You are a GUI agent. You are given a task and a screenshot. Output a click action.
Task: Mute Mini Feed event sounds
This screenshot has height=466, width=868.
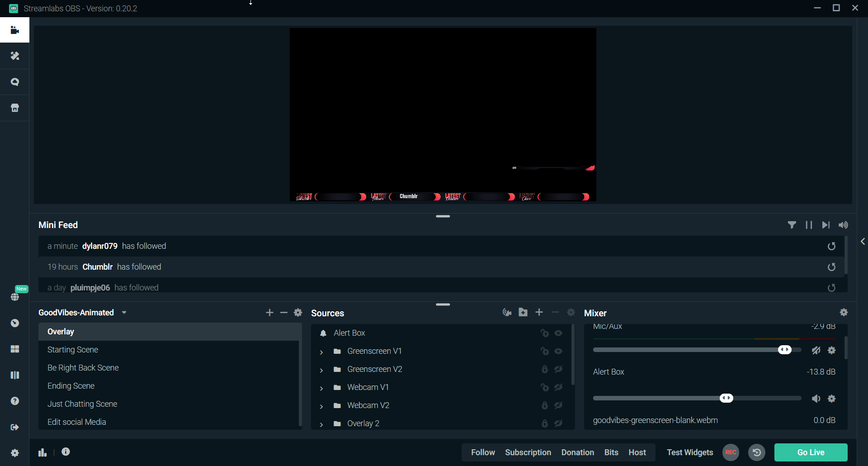tap(843, 225)
